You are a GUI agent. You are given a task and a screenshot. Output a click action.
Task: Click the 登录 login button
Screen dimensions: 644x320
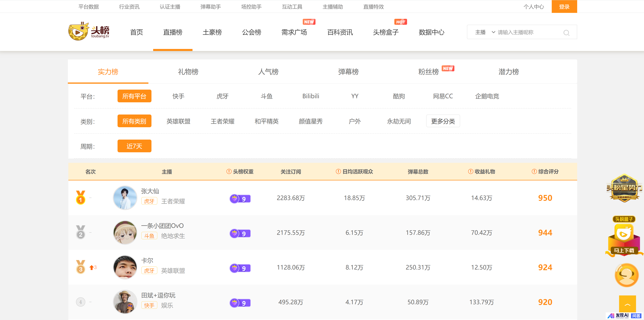coord(564,6)
